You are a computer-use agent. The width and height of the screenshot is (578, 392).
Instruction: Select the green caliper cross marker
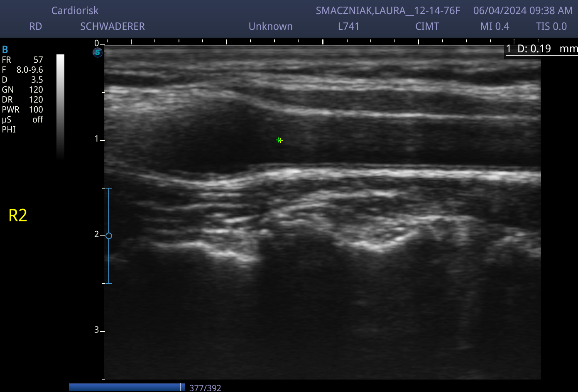click(279, 141)
